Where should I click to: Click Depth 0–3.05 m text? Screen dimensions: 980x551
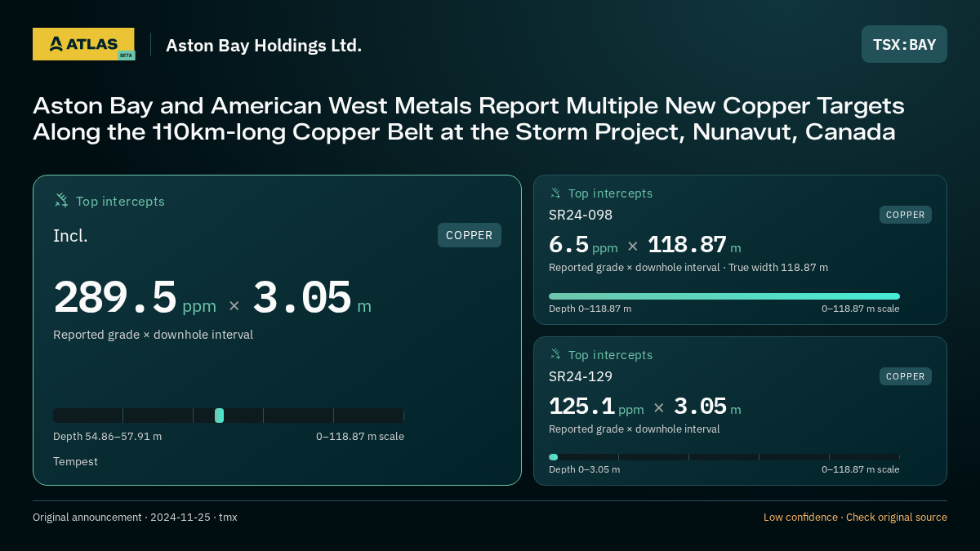coord(584,469)
